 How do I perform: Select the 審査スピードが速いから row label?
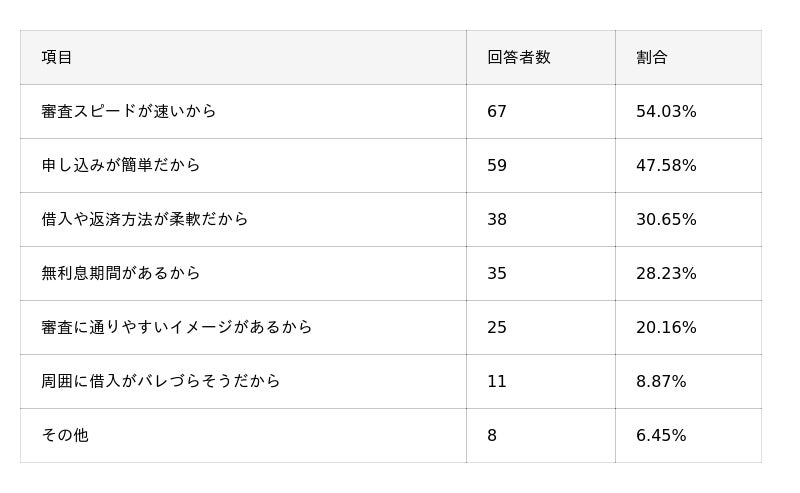129,112
